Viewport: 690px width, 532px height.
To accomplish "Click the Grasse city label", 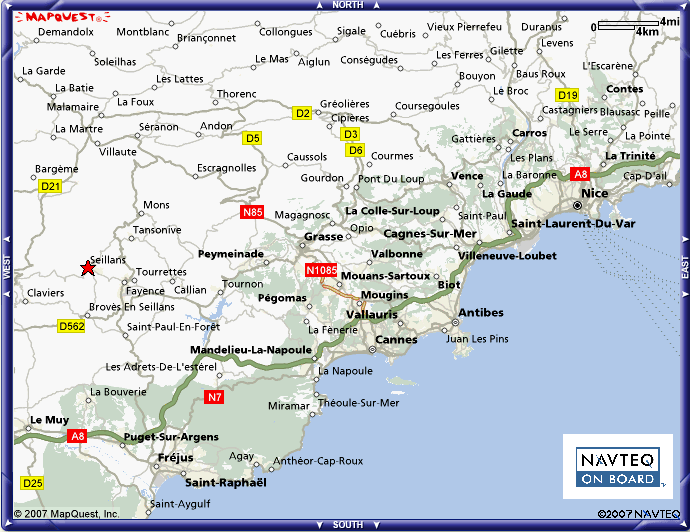I will 323,237.
